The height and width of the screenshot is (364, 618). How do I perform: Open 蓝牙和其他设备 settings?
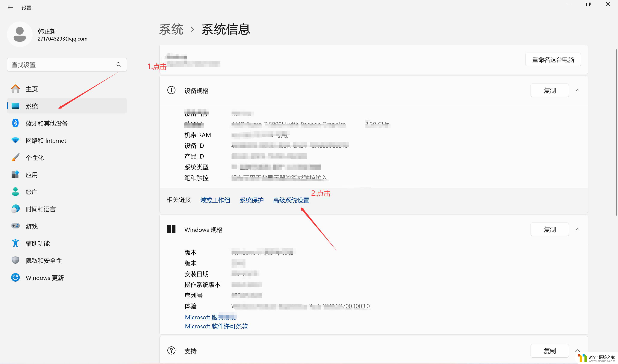point(67,123)
